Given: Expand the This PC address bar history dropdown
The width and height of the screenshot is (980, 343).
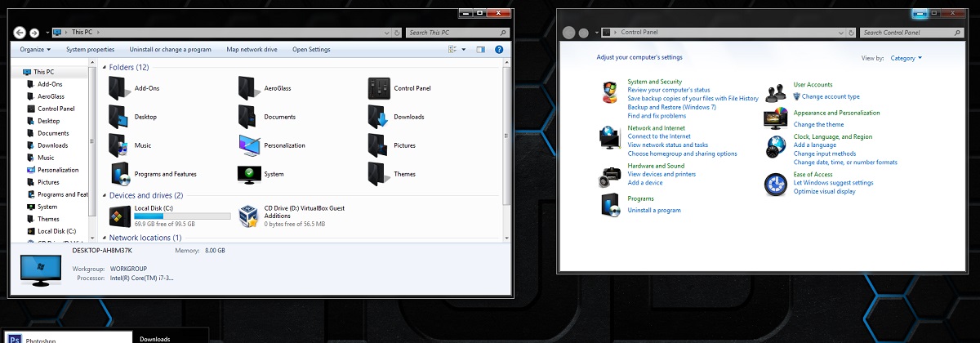Looking at the screenshot, I should click(x=386, y=33).
